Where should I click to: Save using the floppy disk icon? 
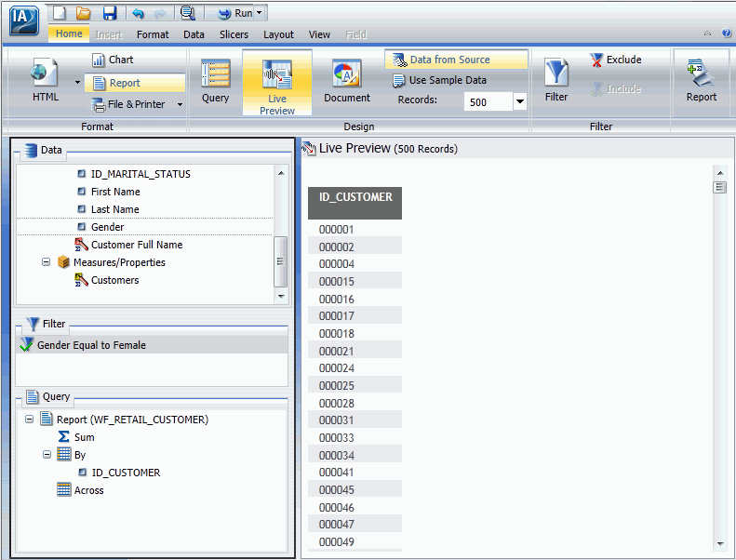pyautogui.click(x=110, y=13)
